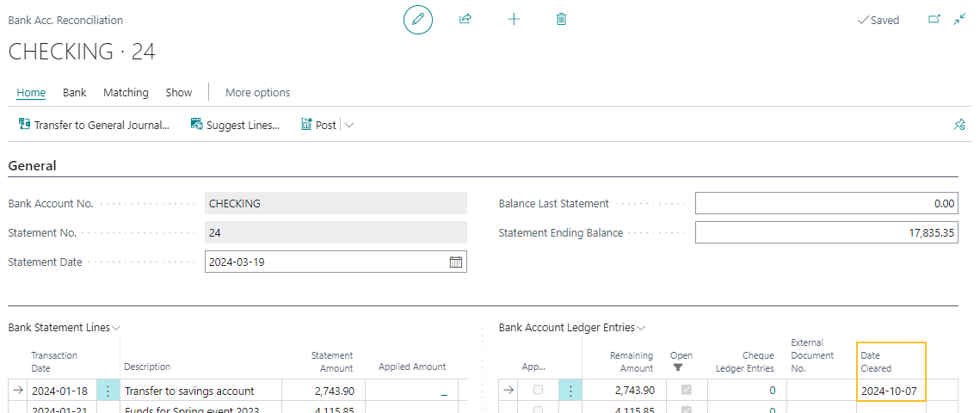Open row options for Transfer to savings line
This screenshot has width=980, height=413.
(108, 391)
